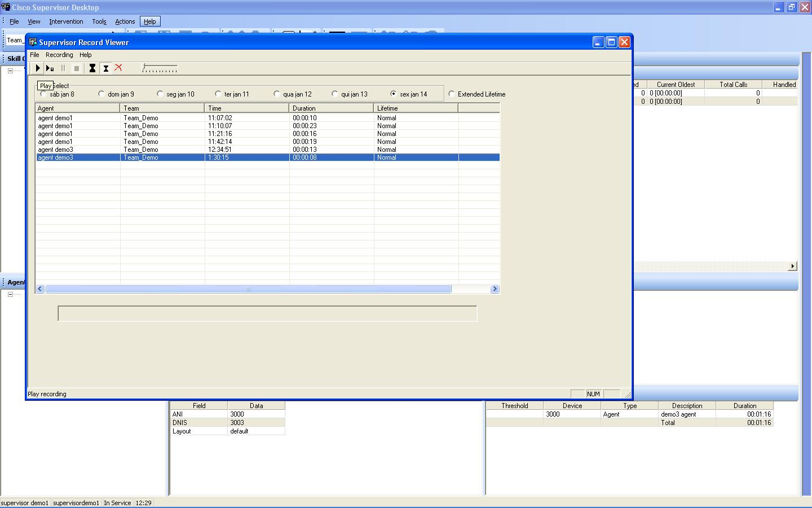Click the Description column header
The height and width of the screenshot is (508, 812).
[687, 405]
